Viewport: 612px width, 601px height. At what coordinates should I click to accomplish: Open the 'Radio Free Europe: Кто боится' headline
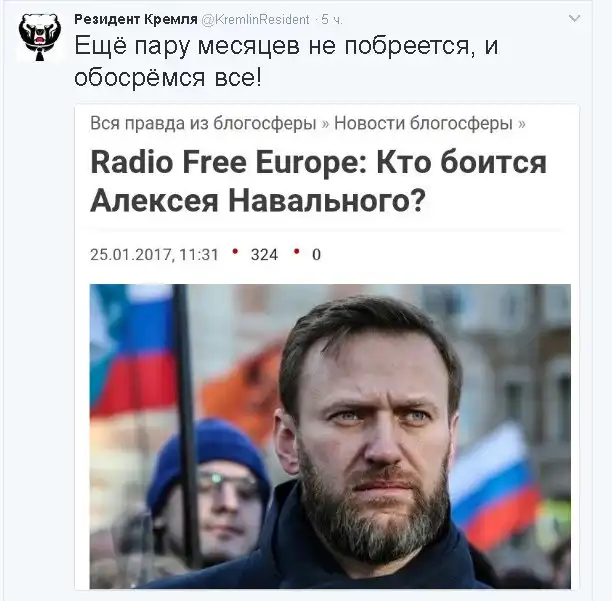pyautogui.click(x=318, y=162)
